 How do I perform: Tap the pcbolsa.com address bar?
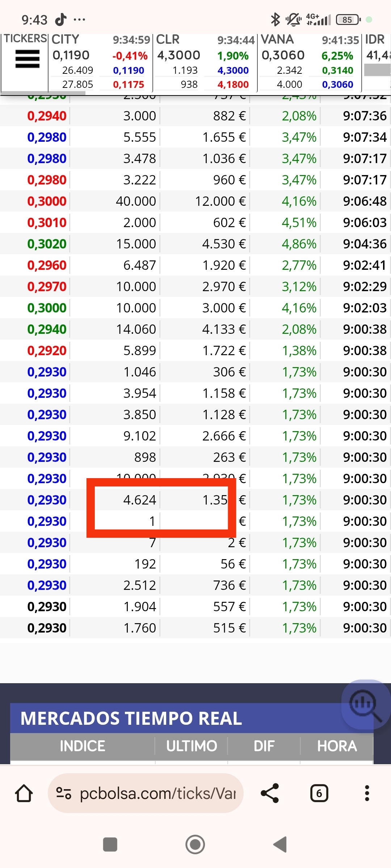146,793
